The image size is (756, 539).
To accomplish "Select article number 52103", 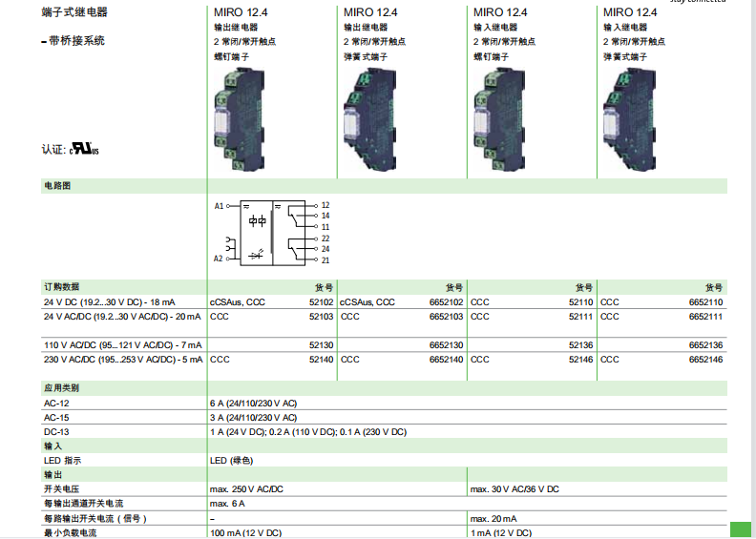I will [321, 317].
